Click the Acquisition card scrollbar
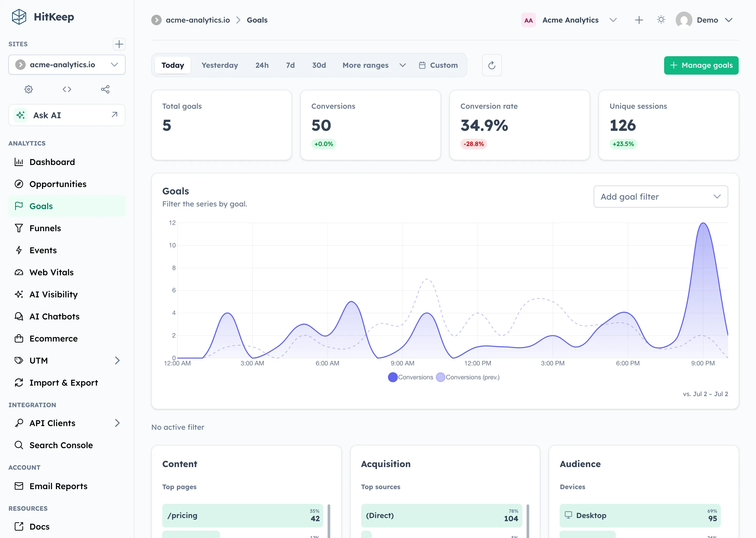756x538 pixels. coord(528,521)
